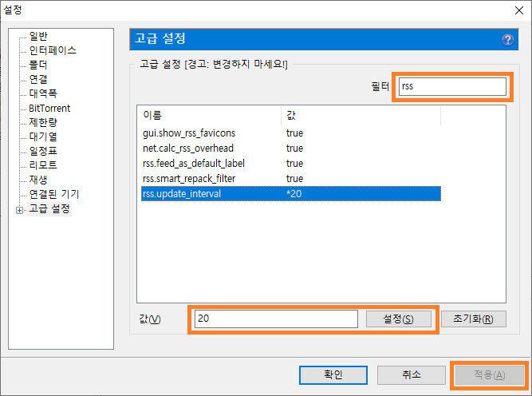
Task: Confirm with the 확인 button
Action: tap(333, 375)
